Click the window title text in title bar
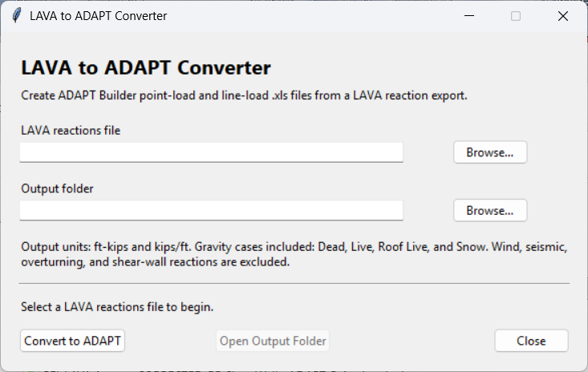 98,16
